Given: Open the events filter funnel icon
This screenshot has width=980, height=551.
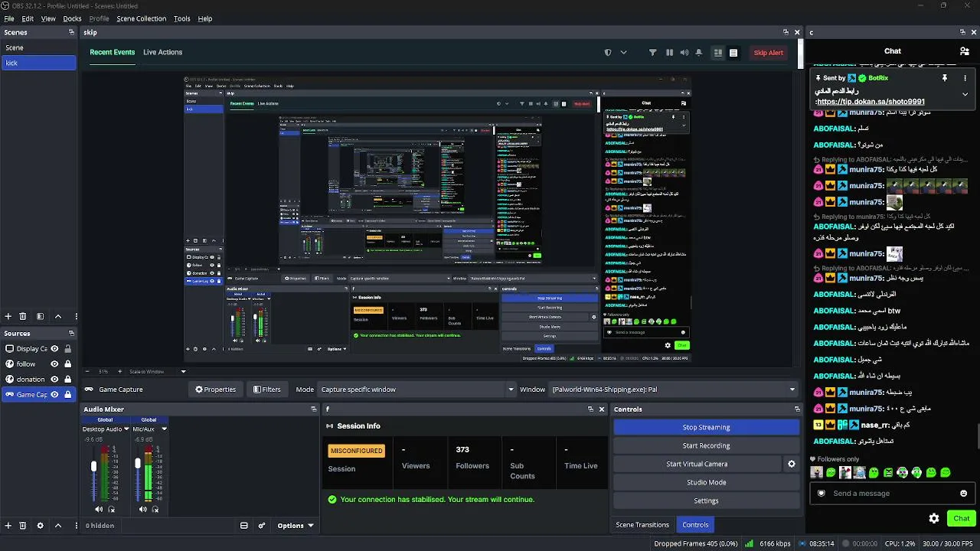Looking at the screenshot, I should tap(653, 53).
